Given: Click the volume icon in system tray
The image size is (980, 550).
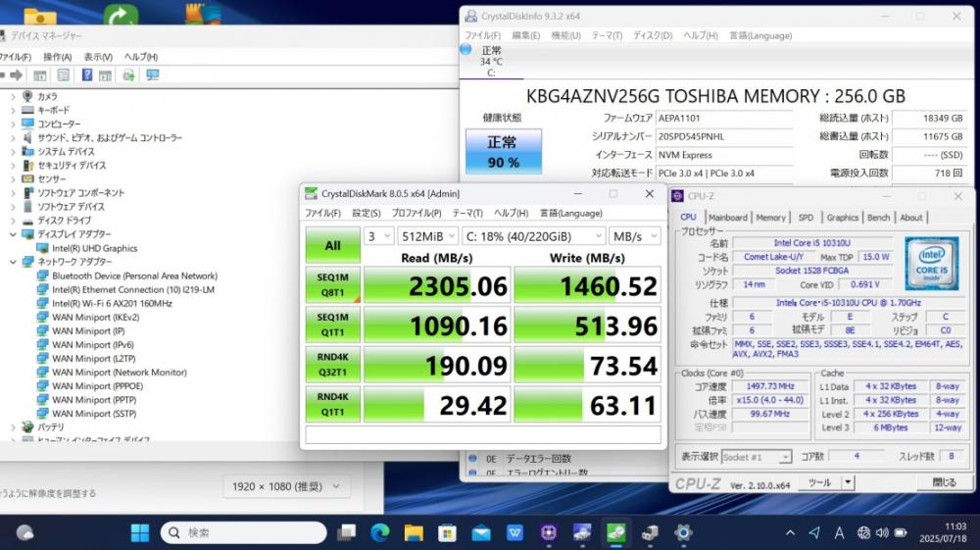Looking at the screenshot, I should (x=882, y=533).
